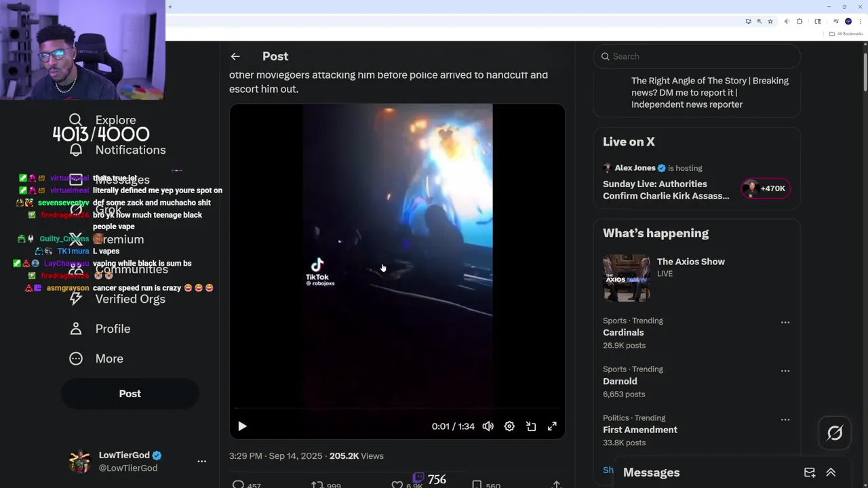Play the video
This screenshot has width=868, height=488.
pos(242,426)
